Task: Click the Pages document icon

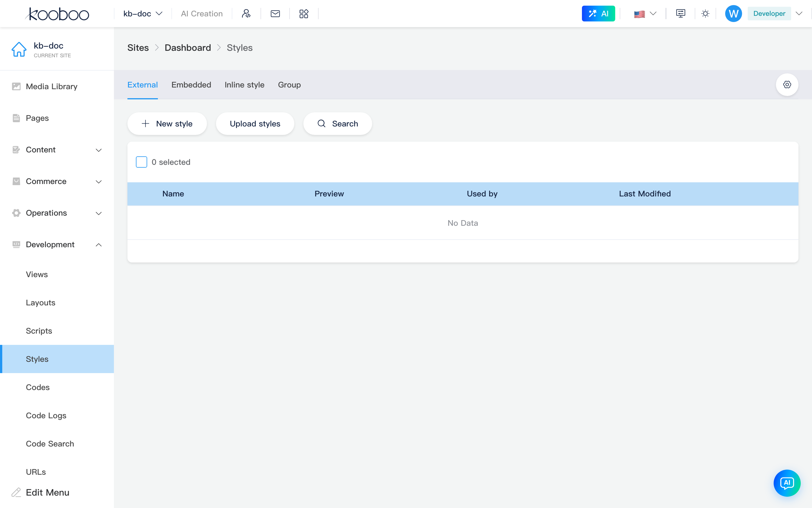Action: click(16, 118)
